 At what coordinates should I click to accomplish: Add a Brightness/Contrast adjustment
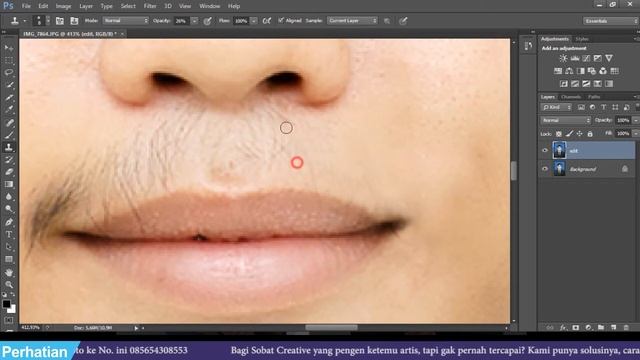coord(563,58)
